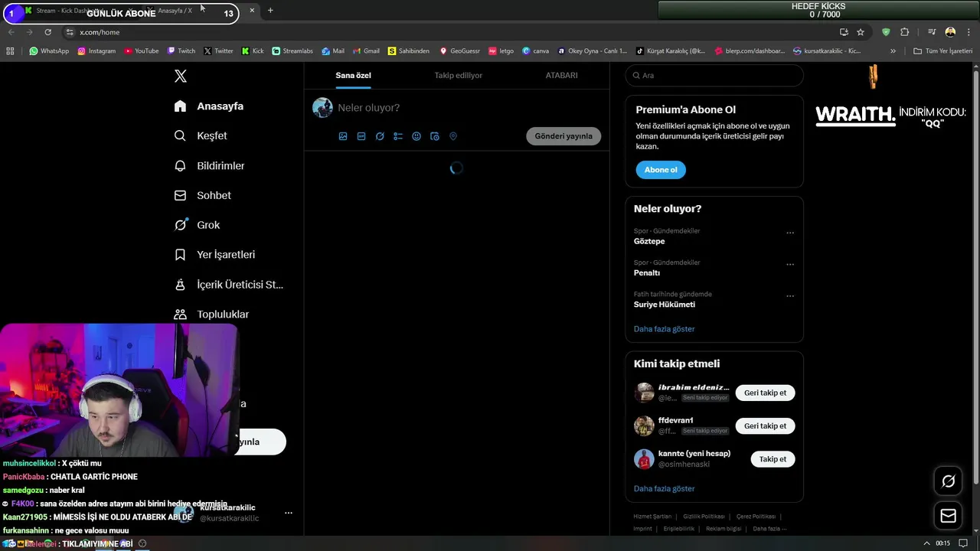Click the Ara search field

pos(714,75)
